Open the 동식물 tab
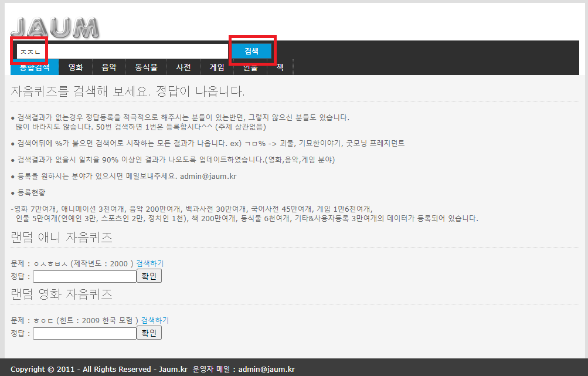The width and height of the screenshot is (588, 376). 146,67
